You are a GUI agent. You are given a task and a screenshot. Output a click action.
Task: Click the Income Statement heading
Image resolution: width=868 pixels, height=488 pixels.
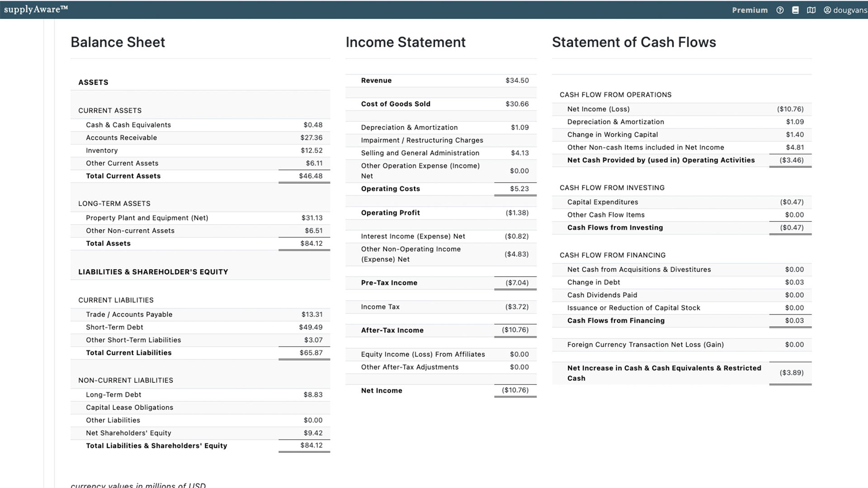pyautogui.click(x=405, y=42)
